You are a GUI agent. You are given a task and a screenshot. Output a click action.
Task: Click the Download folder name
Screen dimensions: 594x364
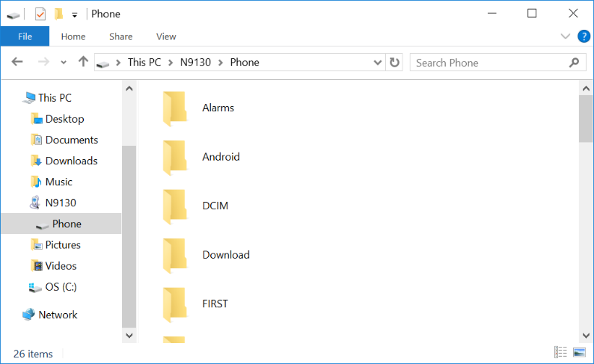click(226, 255)
